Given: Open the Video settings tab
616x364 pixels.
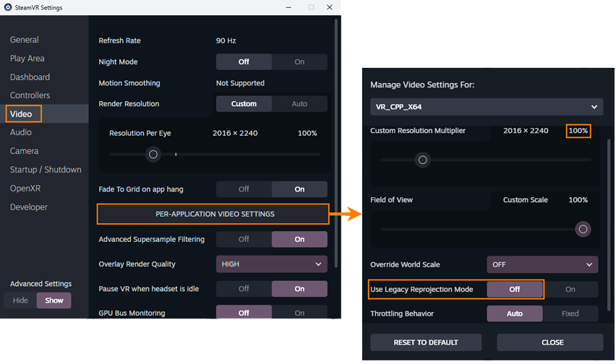Looking at the screenshot, I should pos(22,114).
